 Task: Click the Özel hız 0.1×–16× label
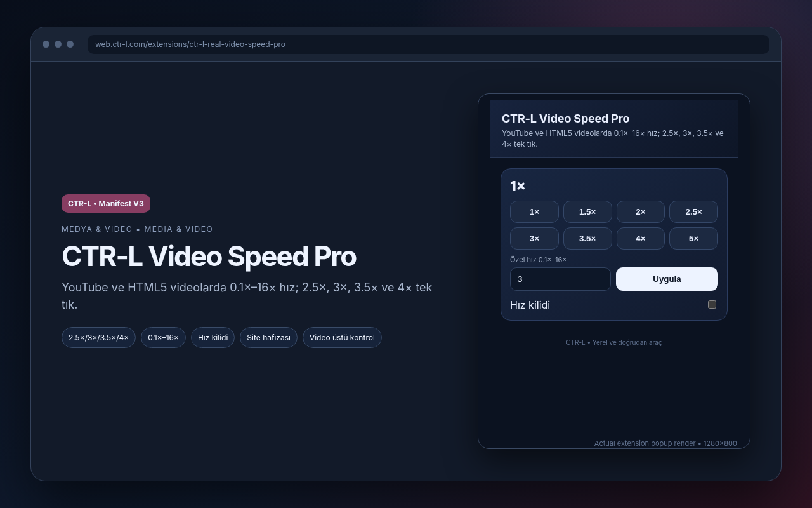538,260
